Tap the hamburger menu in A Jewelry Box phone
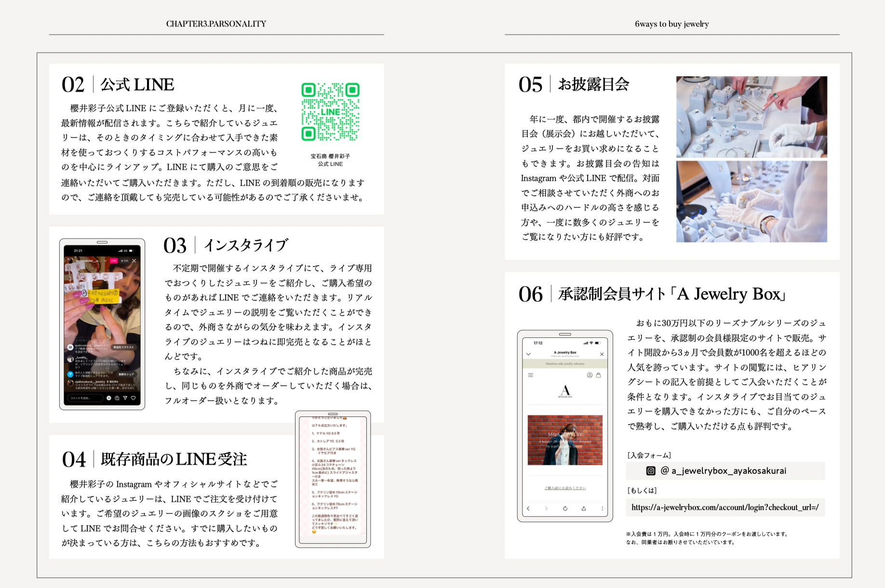Screen dimensions: 885x588 [531, 375]
